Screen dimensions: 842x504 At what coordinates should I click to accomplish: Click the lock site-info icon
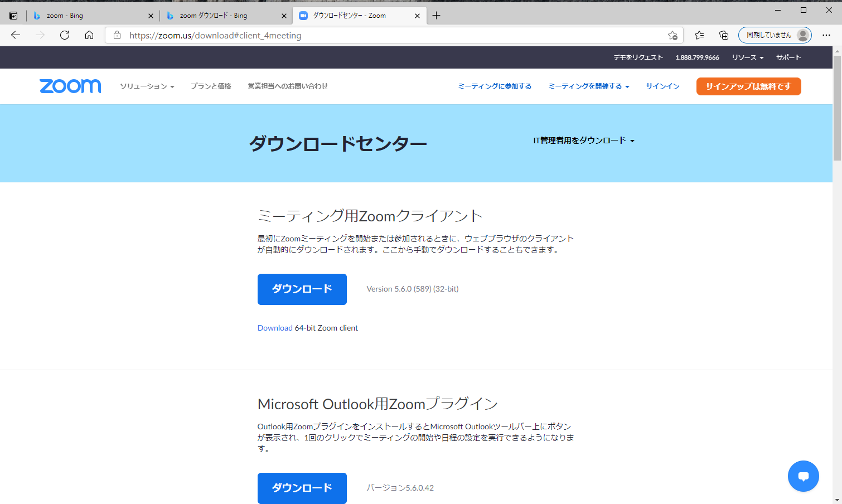(117, 35)
